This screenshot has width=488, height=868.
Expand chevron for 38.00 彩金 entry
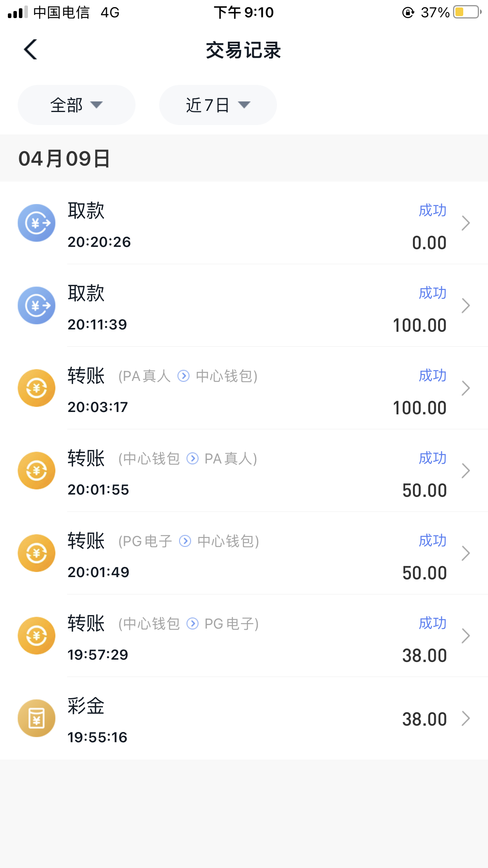[466, 718]
